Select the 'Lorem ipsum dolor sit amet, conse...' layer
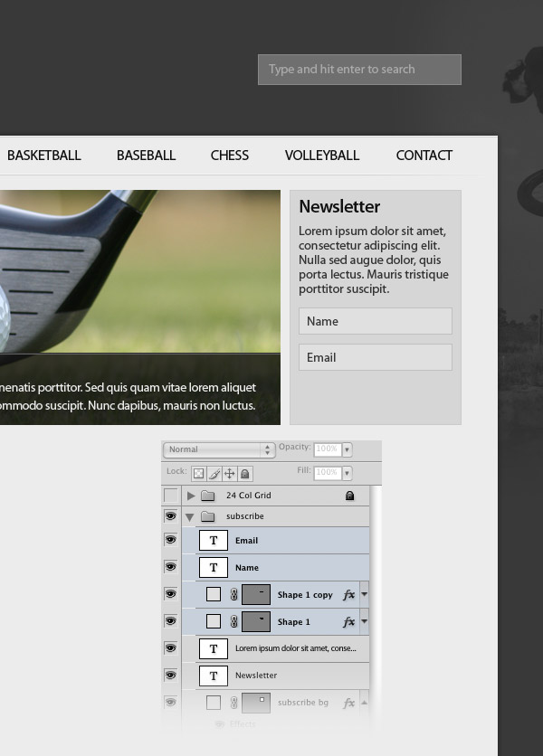 [x=296, y=648]
